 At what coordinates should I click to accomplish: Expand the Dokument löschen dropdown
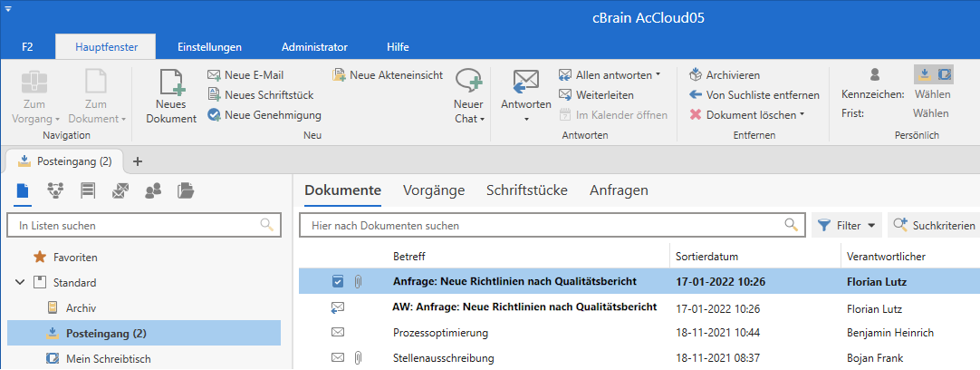click(x=802, y=115)
